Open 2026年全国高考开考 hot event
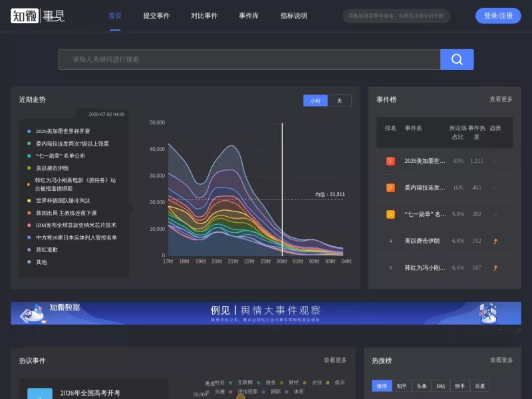532x399 pixels. click(x=90, y=393)
